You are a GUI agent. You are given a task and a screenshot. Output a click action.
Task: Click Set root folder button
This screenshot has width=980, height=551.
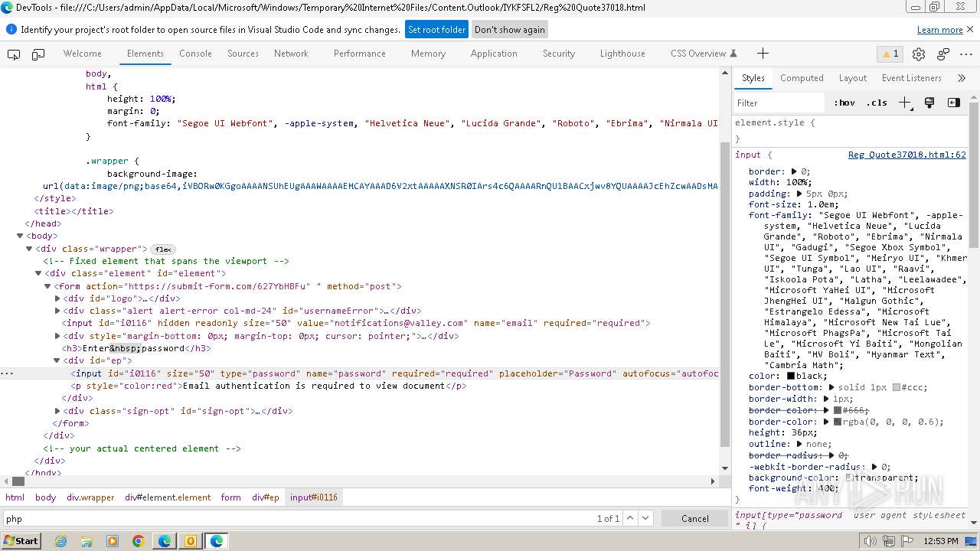(x=436, y=30)
